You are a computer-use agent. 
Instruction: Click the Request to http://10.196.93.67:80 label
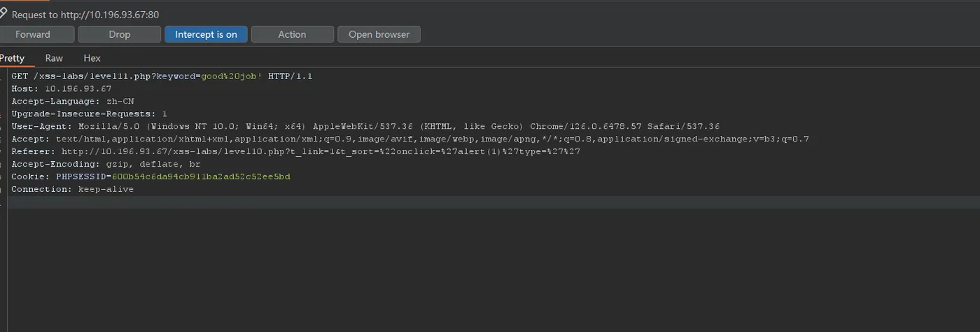[x=85, y=14]
